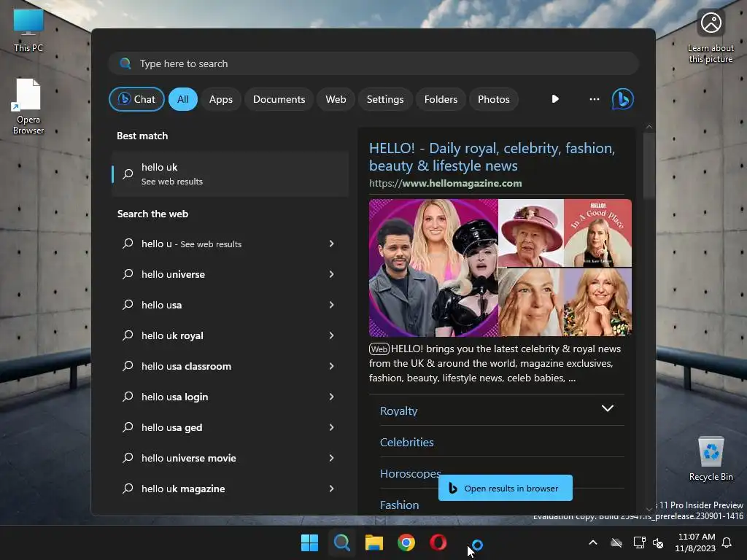
Task: Click Learn about this picture icon
Action: pos(711,36)
